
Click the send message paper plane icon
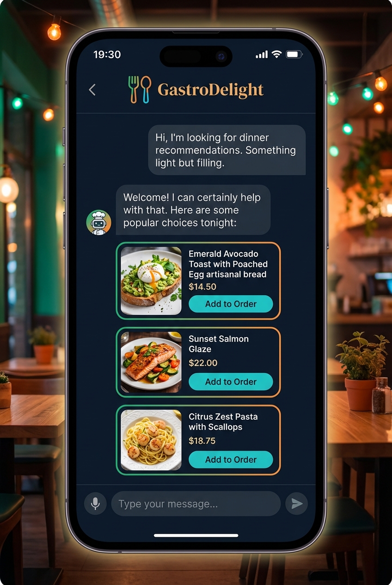click(x=297, y=504)
